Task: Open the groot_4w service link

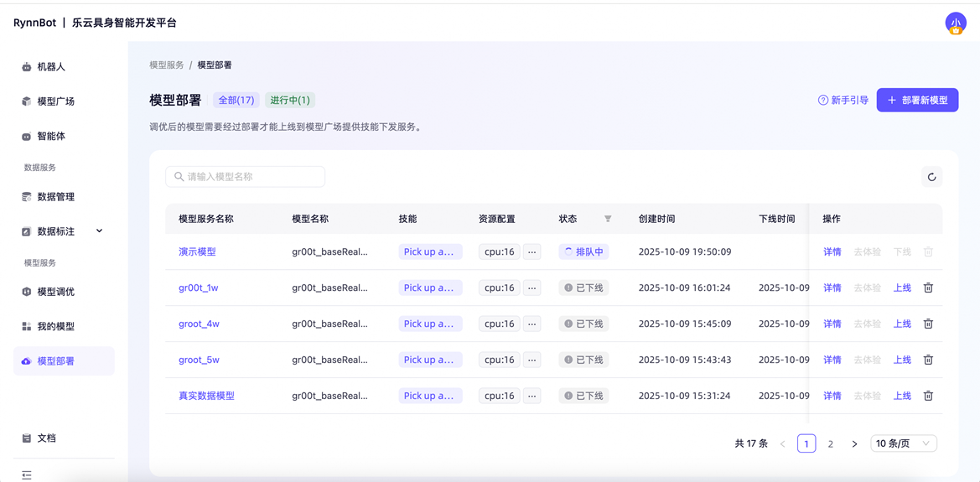Action: (200, 324)
